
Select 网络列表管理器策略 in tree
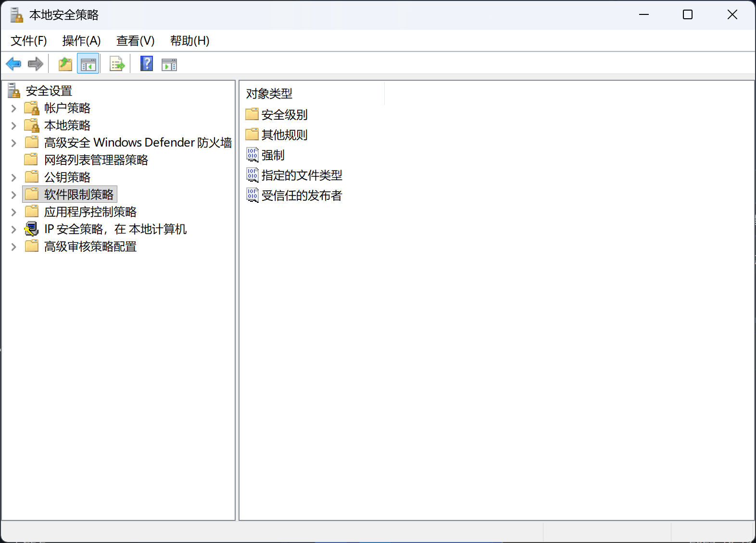click(x=96, y=160)
